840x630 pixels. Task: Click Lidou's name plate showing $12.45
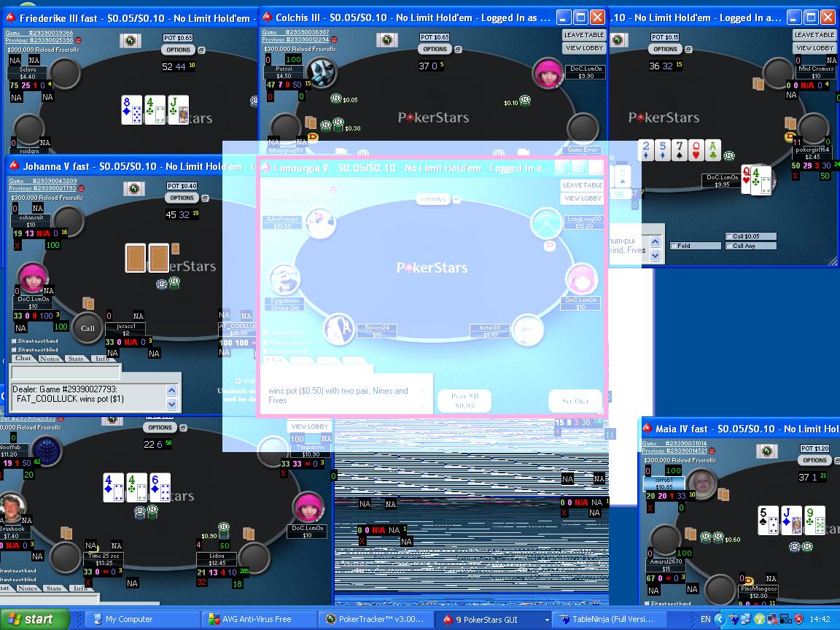coord(217,559)
